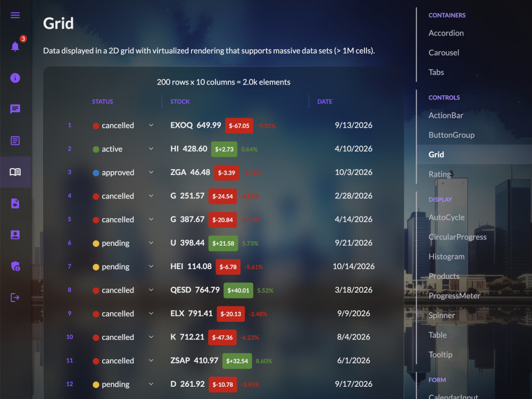Click the red $-3.39 change badge
Screen dimensions: 532x399
pyautogui.click(x=226, y=173)
